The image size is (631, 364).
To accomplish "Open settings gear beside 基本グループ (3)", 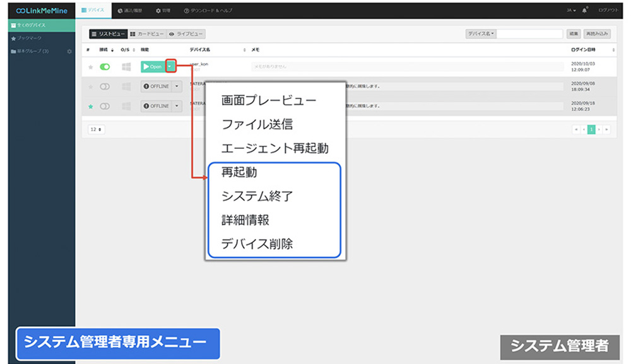I will pos(69,52).
